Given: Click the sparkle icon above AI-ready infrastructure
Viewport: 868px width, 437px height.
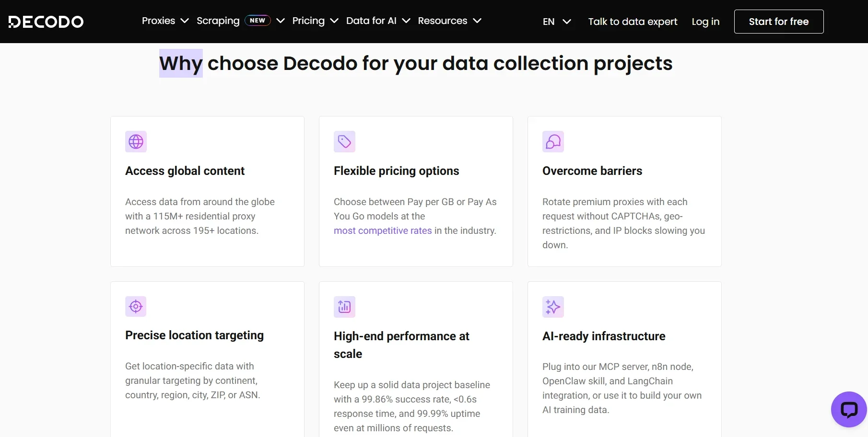Looking at the screenshot, I should coord(553,307).
